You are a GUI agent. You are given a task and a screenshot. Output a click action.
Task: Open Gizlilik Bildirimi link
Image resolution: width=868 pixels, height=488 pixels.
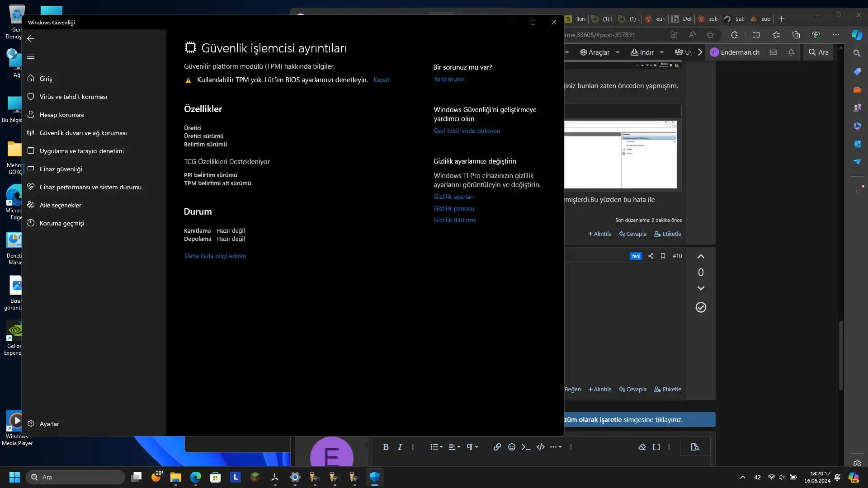pos(455,220)
